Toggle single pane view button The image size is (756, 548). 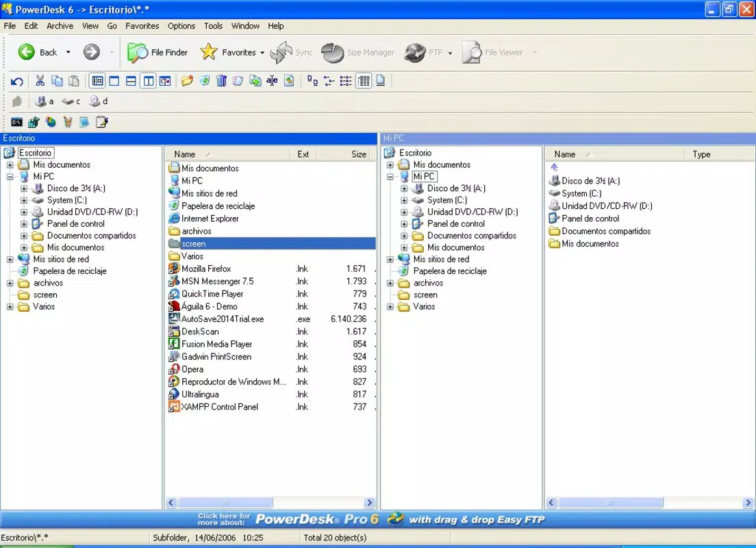click(114, 81)
